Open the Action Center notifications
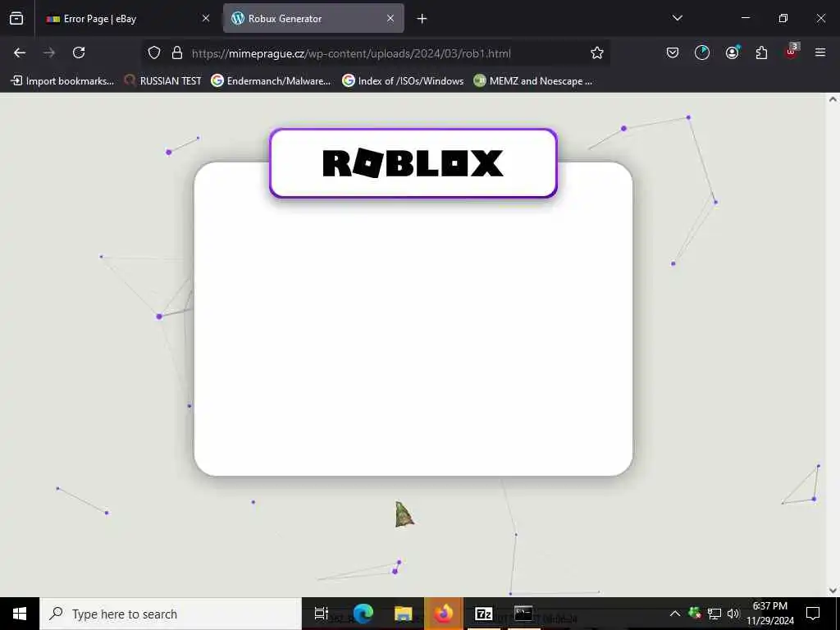The image size is (840, 630). 813,614
